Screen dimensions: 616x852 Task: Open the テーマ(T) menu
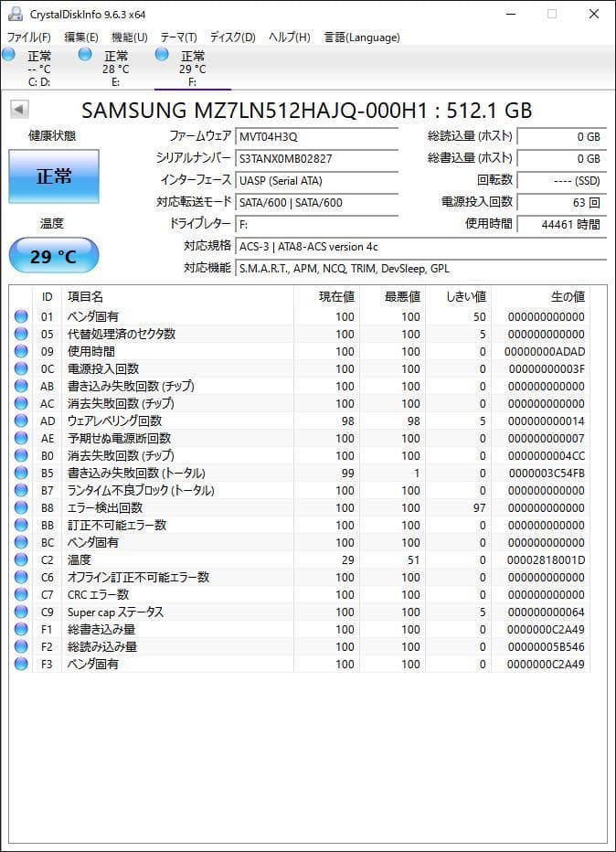click(178, 37)
